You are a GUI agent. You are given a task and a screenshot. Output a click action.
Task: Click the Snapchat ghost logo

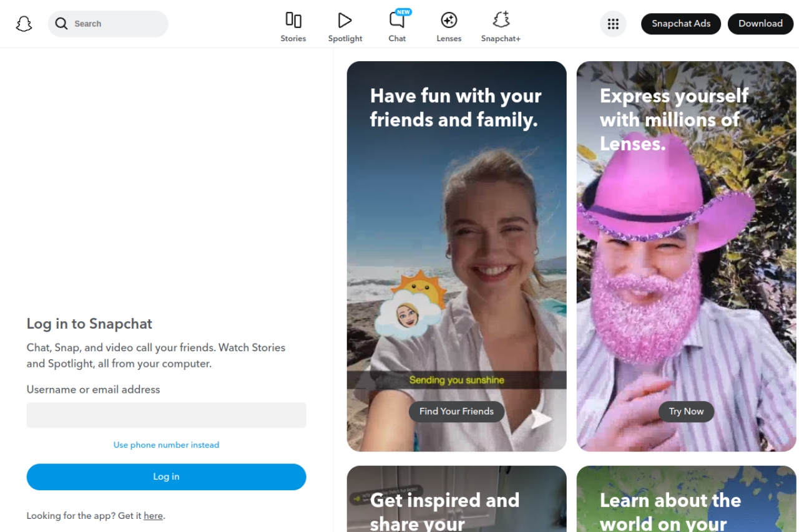pos(24,24)
